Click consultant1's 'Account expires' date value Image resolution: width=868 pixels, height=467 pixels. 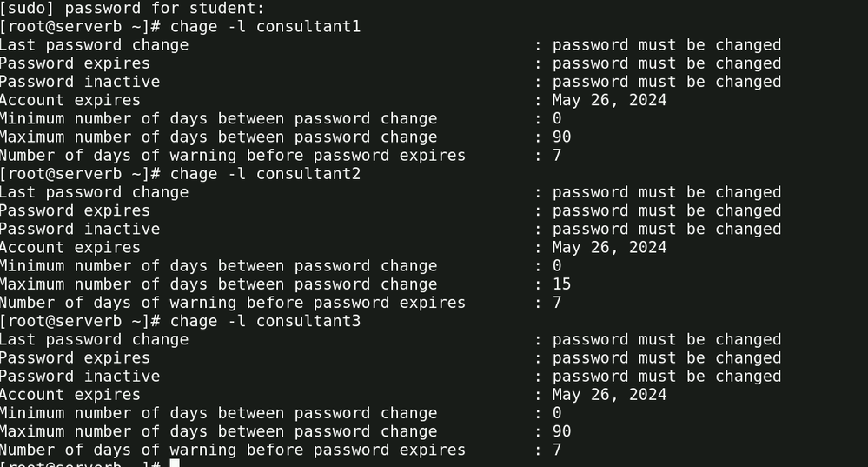pyautogui.click(x=609, y=100)
